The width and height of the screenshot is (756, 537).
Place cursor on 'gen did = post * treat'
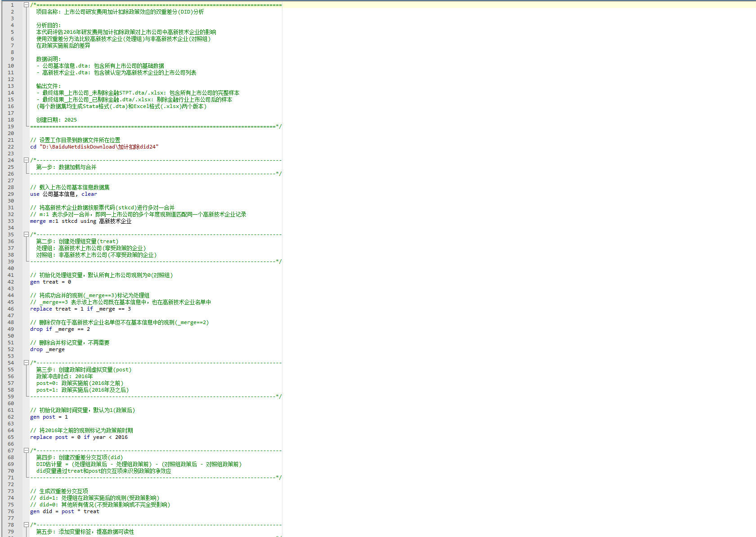(x=64, y=511)
